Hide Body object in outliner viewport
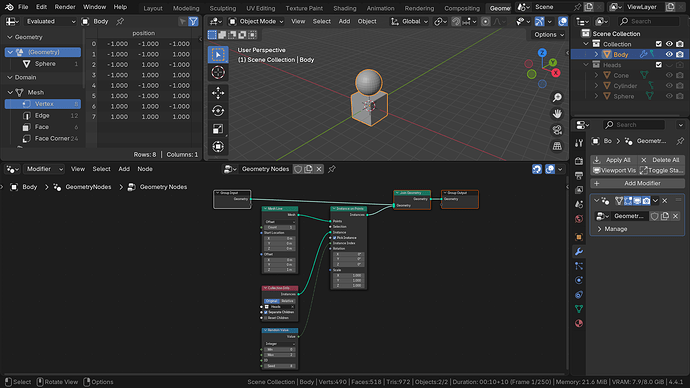The height and width of the screenshot is (388, 690). pos(669,55)
